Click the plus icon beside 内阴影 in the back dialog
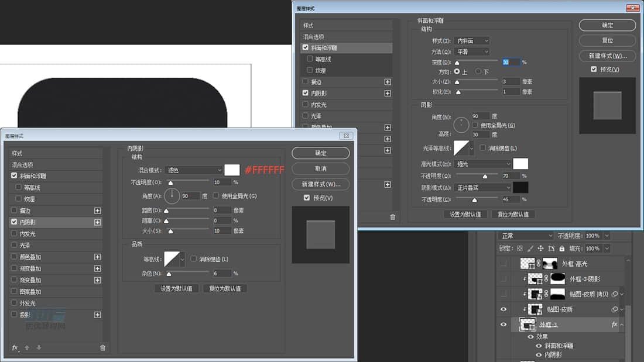The width and height of the screenshot is (644, 362). [x=388, y=94]
